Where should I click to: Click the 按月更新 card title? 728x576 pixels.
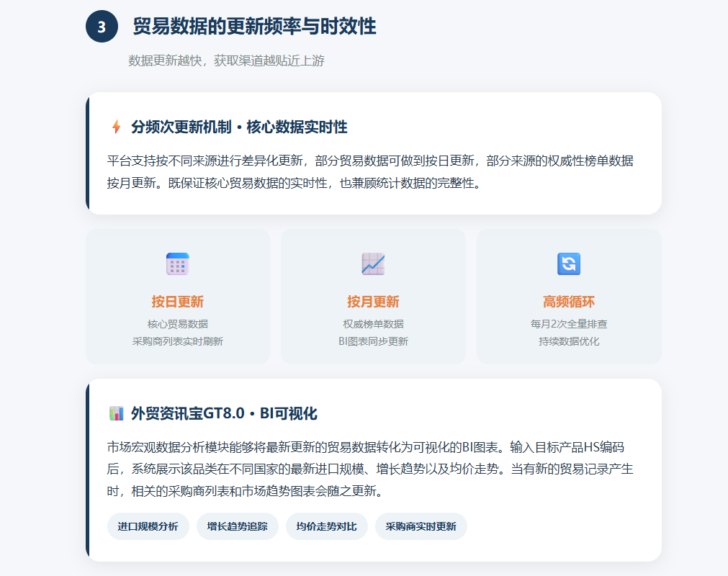tap(373, 302)
